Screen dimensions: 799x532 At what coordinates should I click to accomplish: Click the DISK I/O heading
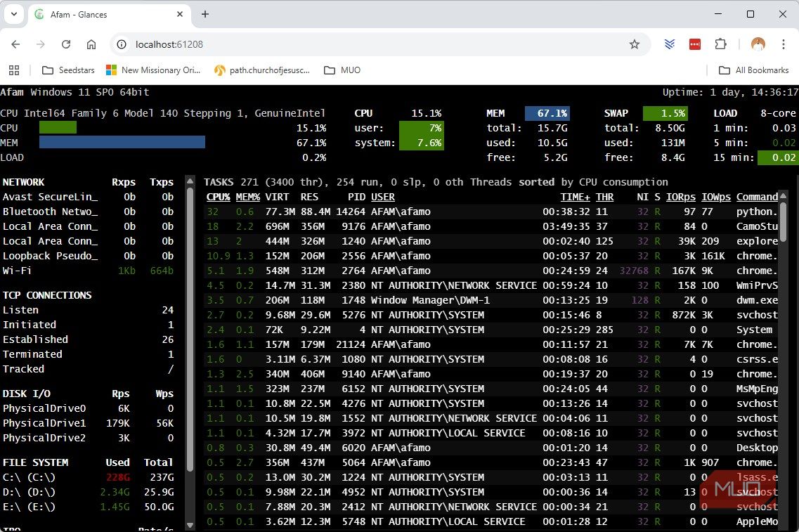(x=27, y=394)
